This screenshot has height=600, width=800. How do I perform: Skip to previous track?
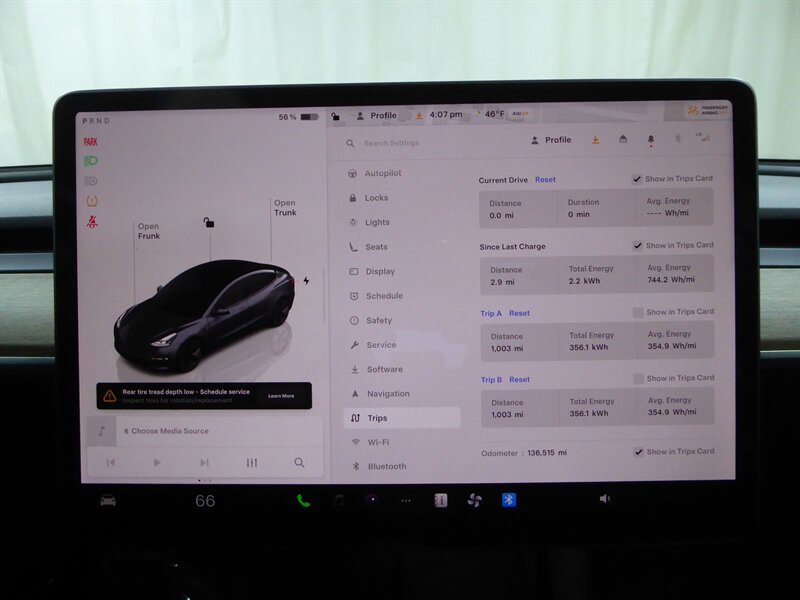tap(110, 462)
